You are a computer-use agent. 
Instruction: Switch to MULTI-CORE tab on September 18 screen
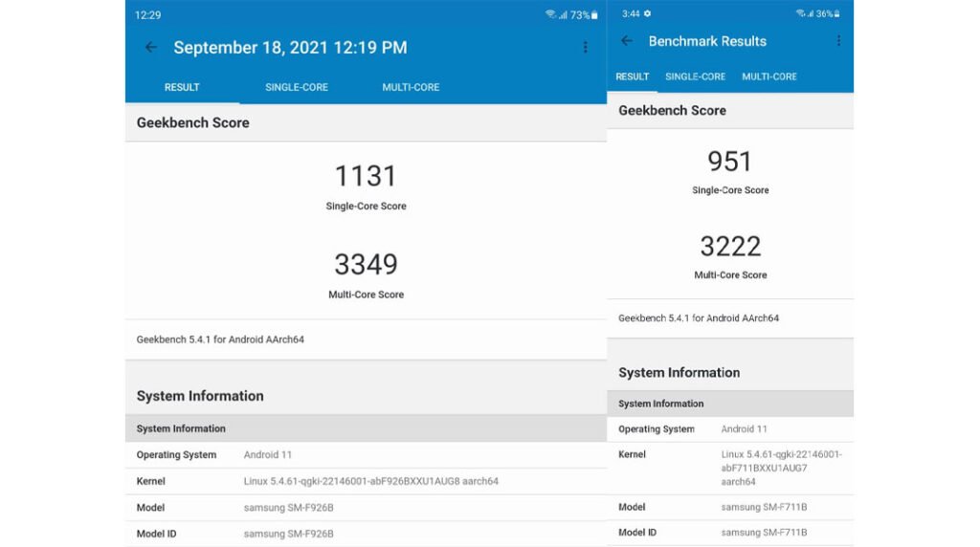pyautogui.click(x=411, y=87)
